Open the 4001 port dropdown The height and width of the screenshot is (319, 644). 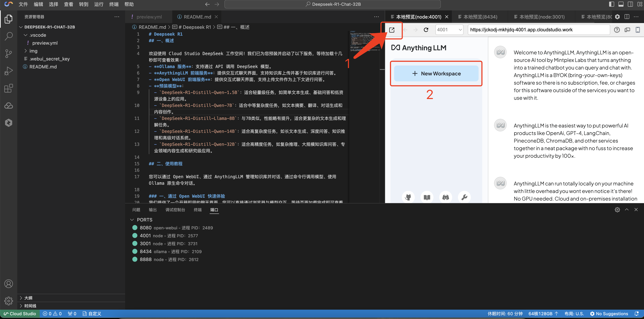click(449, 30)
